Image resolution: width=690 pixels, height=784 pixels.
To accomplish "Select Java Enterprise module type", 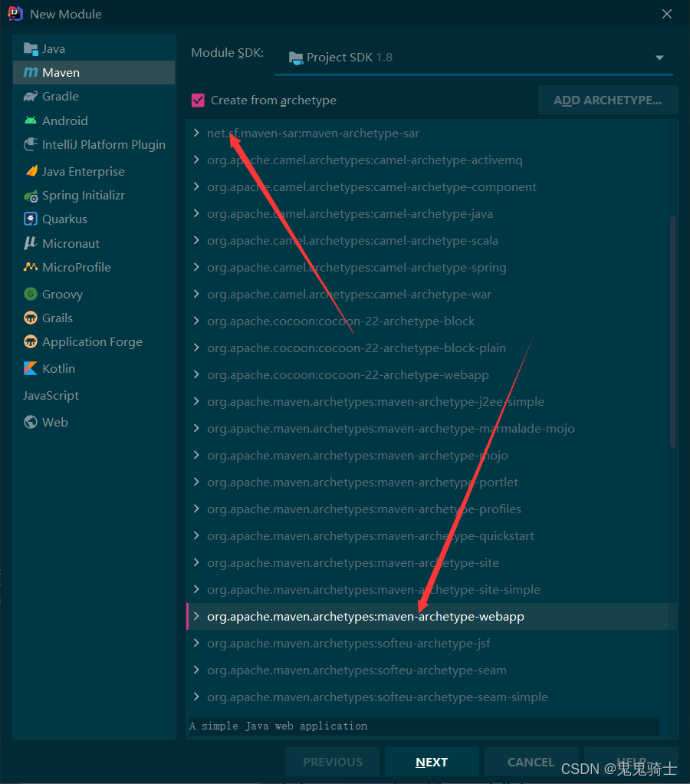I will pos(94,172).
